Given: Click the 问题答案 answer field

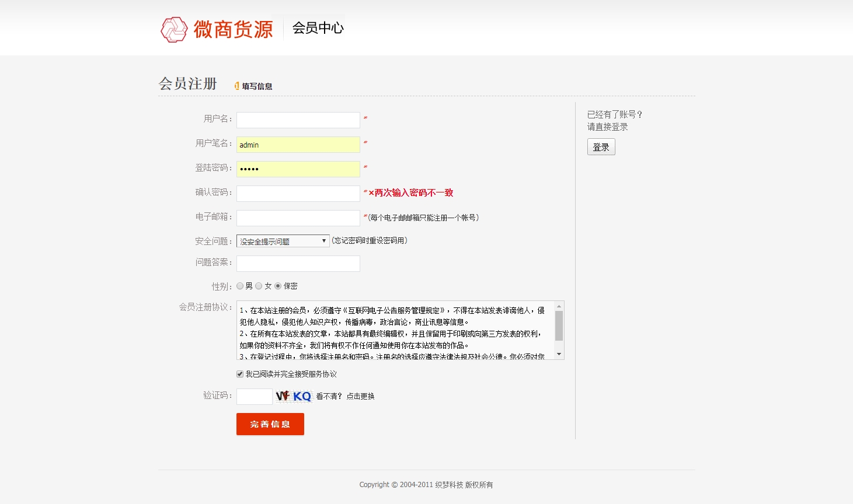Looking at the screenshot, I should (x=298, y=264).
